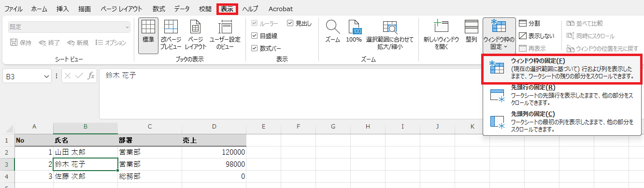Image resolution: width=644 pixels, height=188 pixels.
Task: Select cell containing 山田 太郎
Action: tap(86, 152)
